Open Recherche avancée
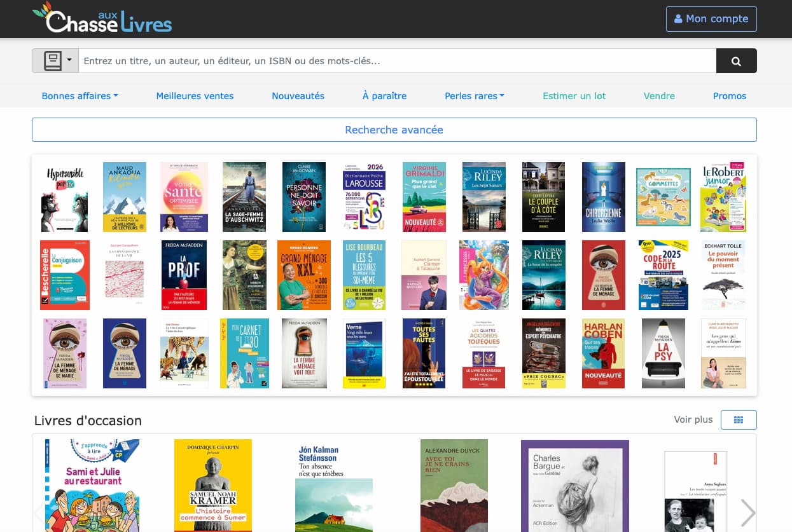792x532 pixels. click(x=394, y=130)
